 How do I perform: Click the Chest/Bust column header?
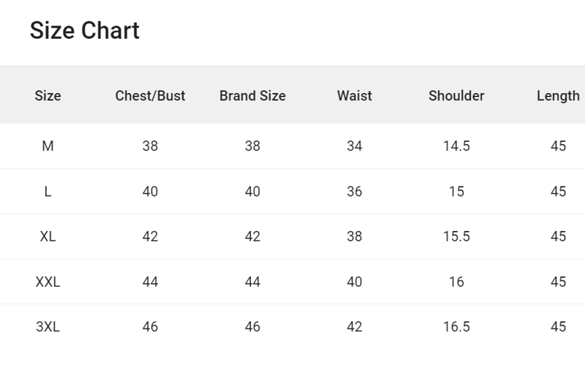coord(150,96)
